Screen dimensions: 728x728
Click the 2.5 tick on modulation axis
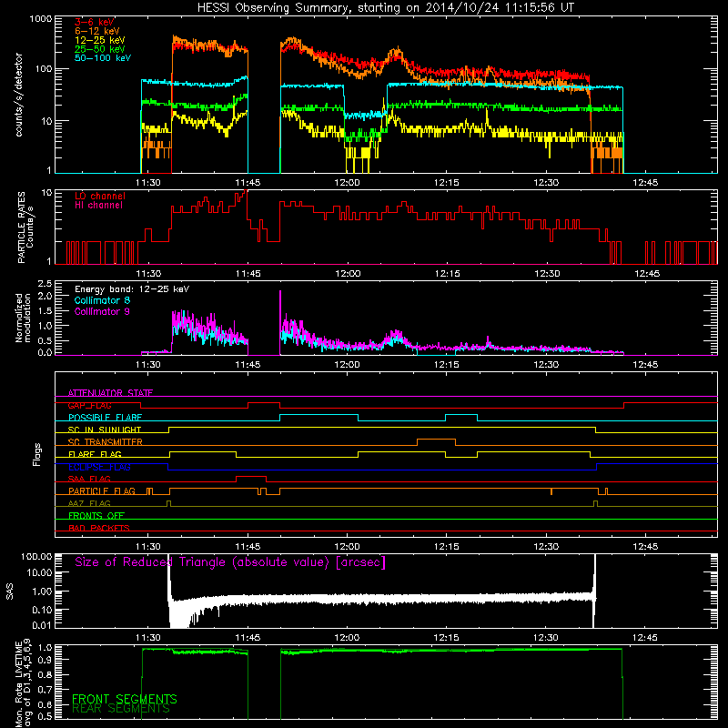(x=45, y=284)
